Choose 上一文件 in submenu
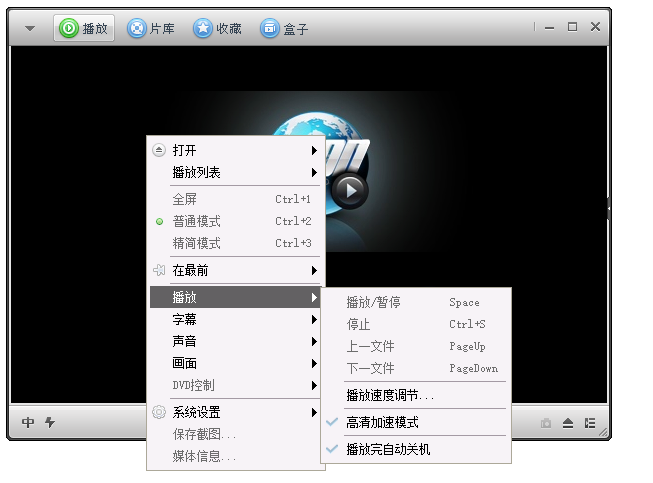This screenshot has height=483, width=653. click(416, 346)
